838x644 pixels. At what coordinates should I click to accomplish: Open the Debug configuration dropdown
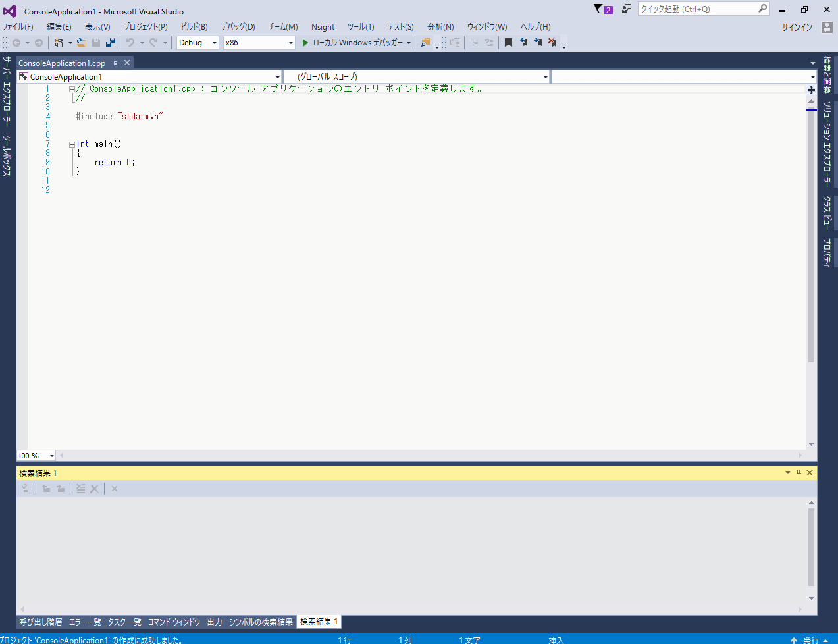pyautogui.click(x=214, y=43)
